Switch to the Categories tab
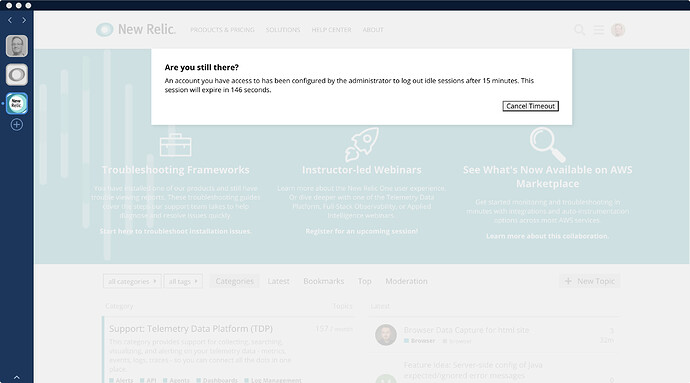This screenshot has height=383, width=690. (235, 281)
